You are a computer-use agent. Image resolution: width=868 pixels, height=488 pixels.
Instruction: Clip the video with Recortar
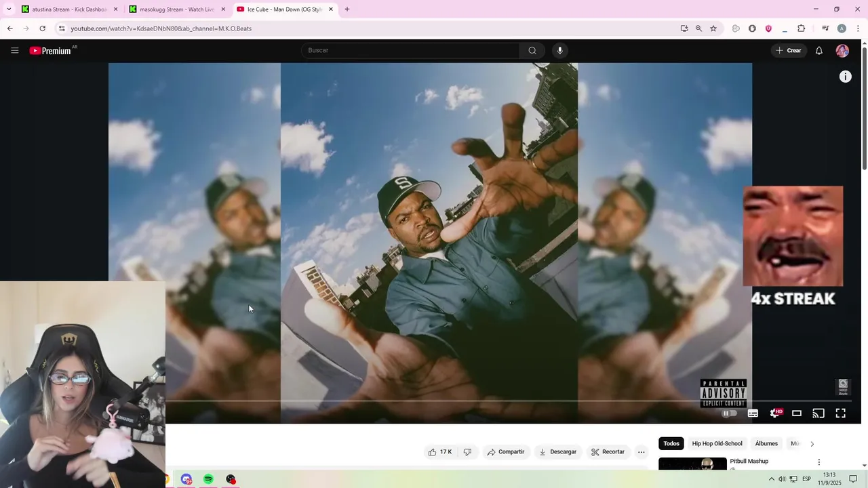click(x=608, y=452)
